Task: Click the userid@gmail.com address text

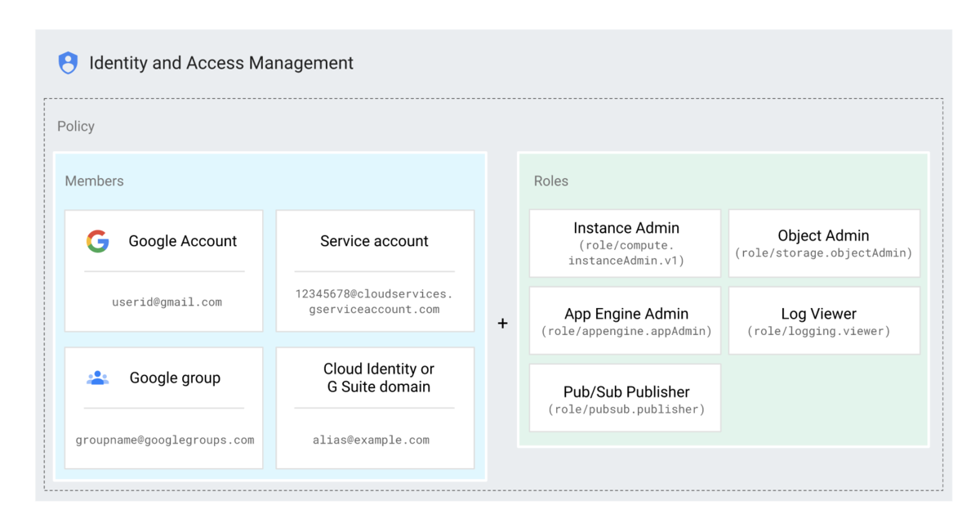Action: (167, 302)
